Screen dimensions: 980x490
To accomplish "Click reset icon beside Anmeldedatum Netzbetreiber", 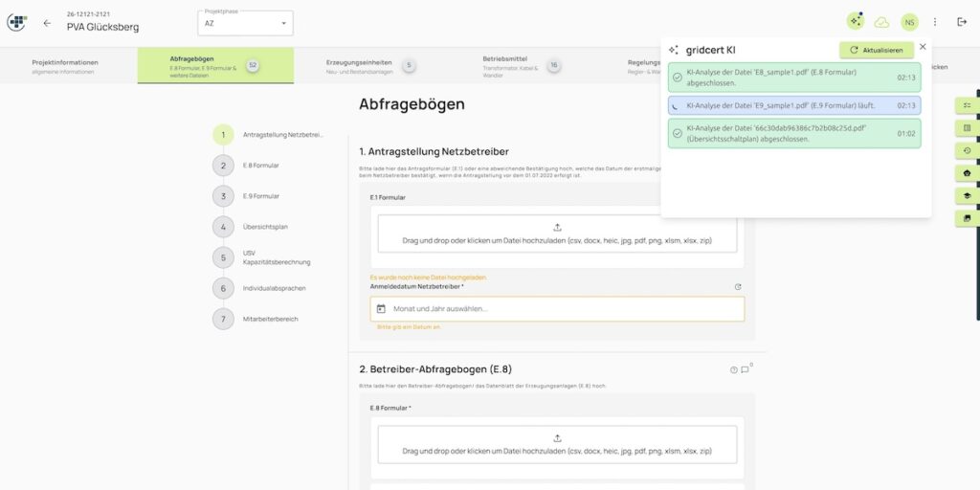I will pyautogui.click(x=738, y=287).
